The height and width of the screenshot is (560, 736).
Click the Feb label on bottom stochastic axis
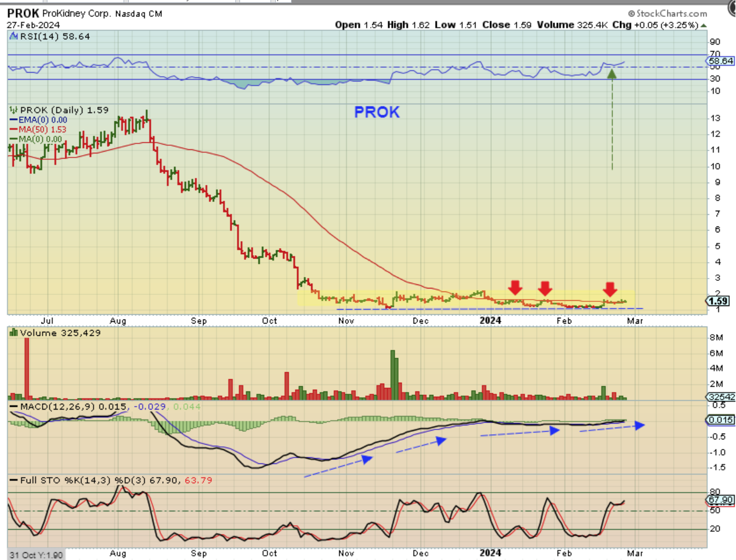point(564,553)
